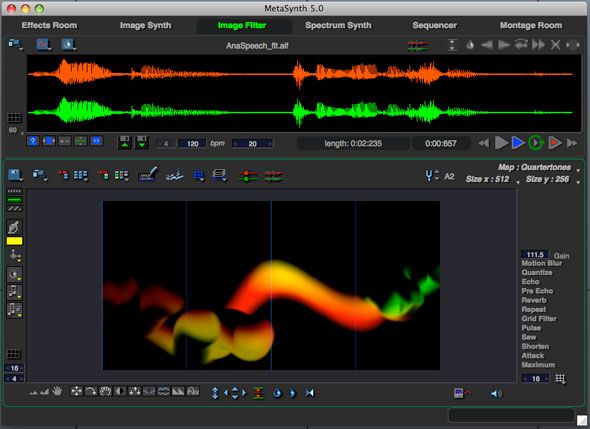Open the layers stack dropdown

220,175
